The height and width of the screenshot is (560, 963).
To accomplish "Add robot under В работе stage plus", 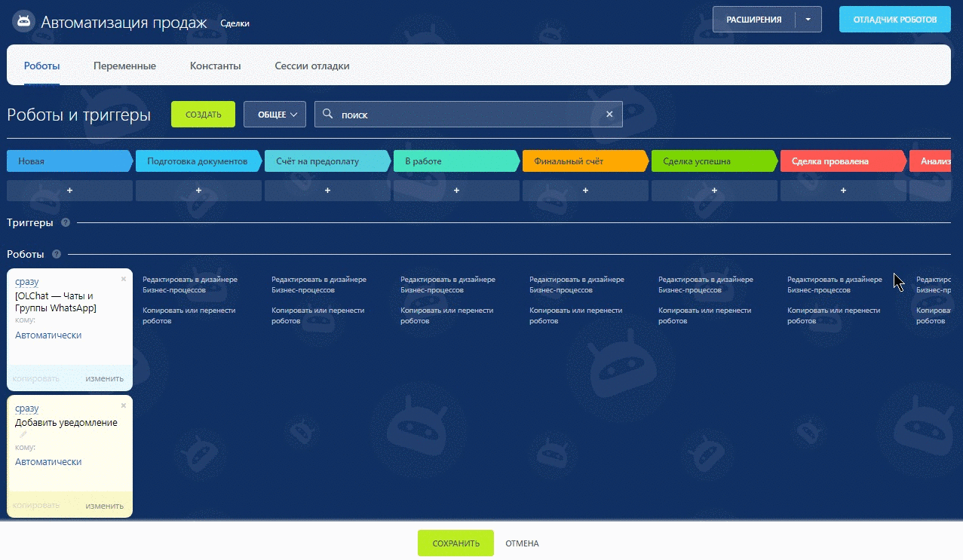I will coord(457,191).
